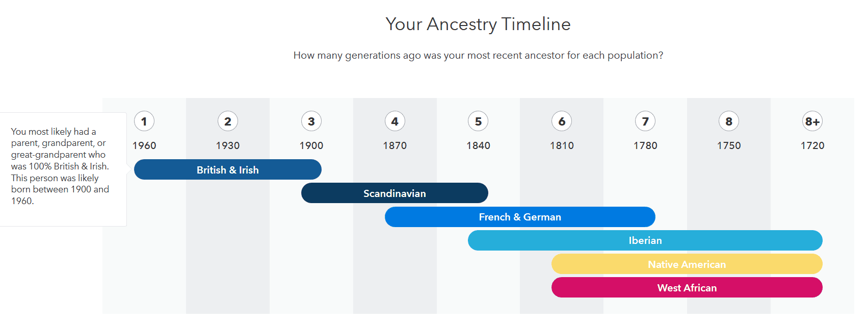
Task: Select the generation 8 circle marker
Action: 729,121
